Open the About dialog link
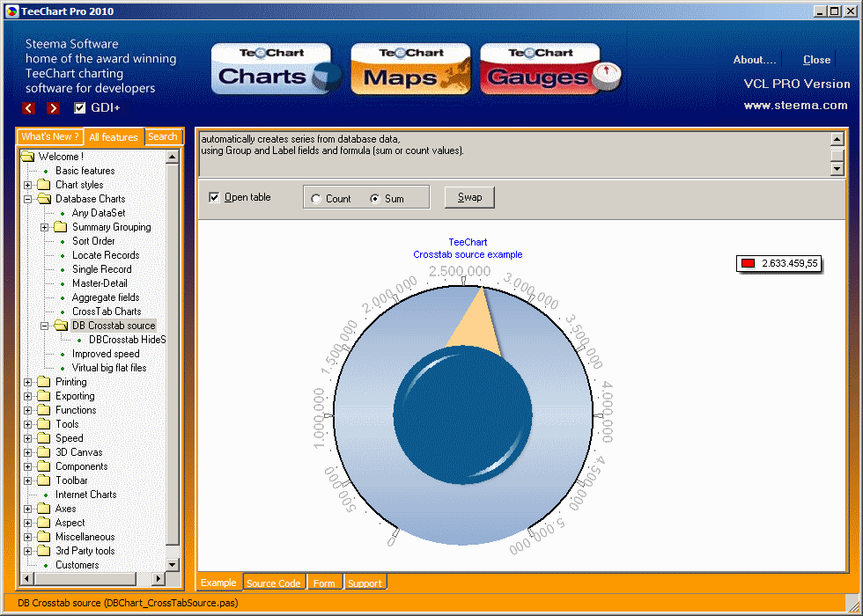The width and height of the screenshot is (863, 616). pyautogui.click(x=755, y=60)
